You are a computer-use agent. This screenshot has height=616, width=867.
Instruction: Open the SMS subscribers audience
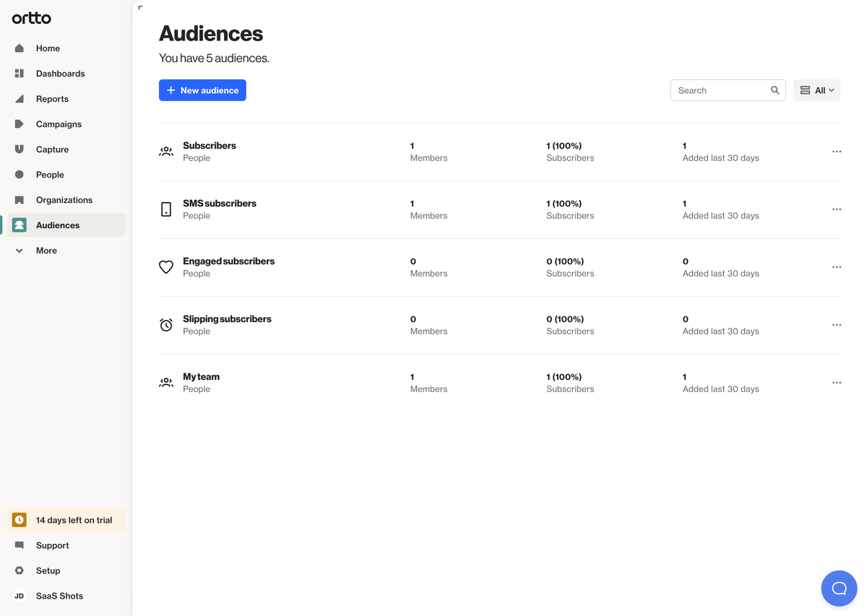click(220, 204)
